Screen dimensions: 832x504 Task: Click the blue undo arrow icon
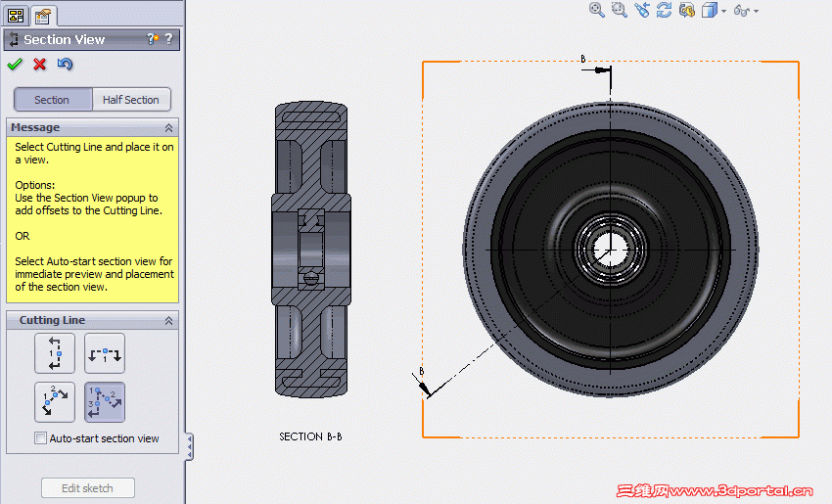coord(65,65)
